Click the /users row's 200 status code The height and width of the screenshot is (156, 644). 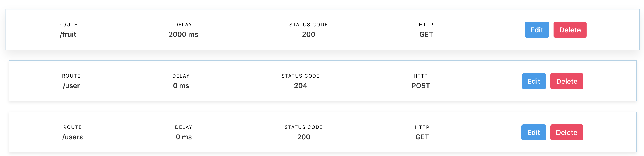click(303, 137)
